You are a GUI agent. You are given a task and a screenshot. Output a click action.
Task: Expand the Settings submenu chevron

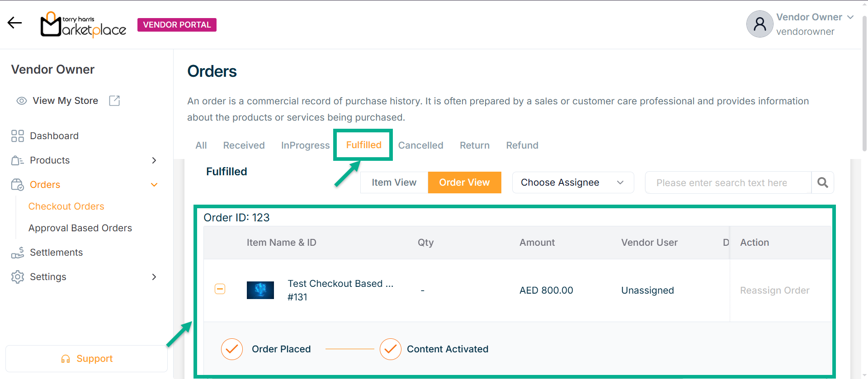(154, 277)
